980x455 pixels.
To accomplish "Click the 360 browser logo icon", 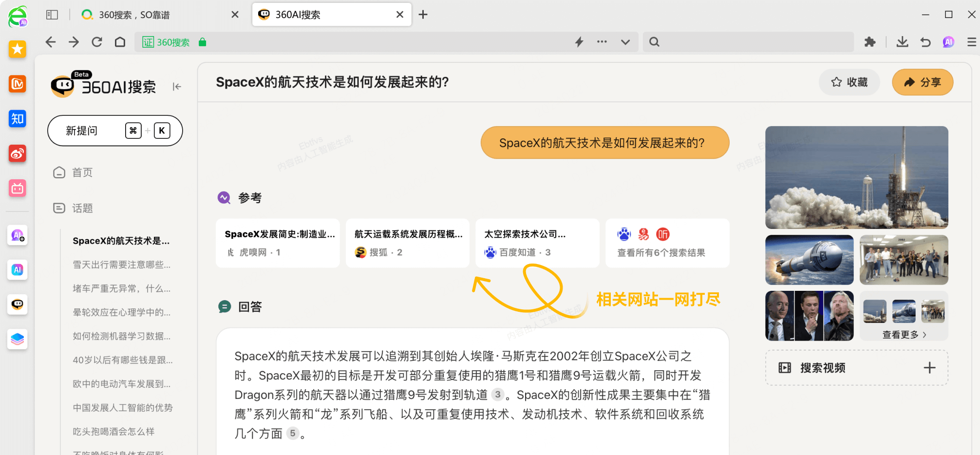I will point(18,16).
